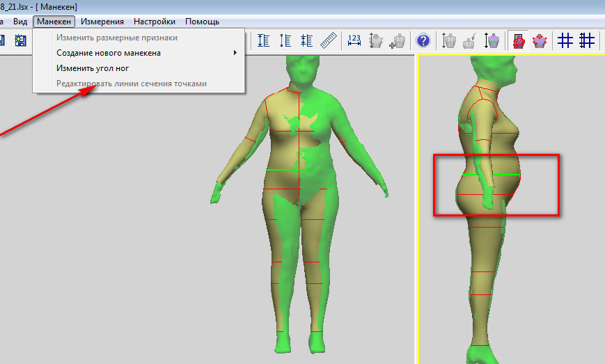
Task: Toggle the red section lines mannequin icon
Action: [x=518, y=40]
